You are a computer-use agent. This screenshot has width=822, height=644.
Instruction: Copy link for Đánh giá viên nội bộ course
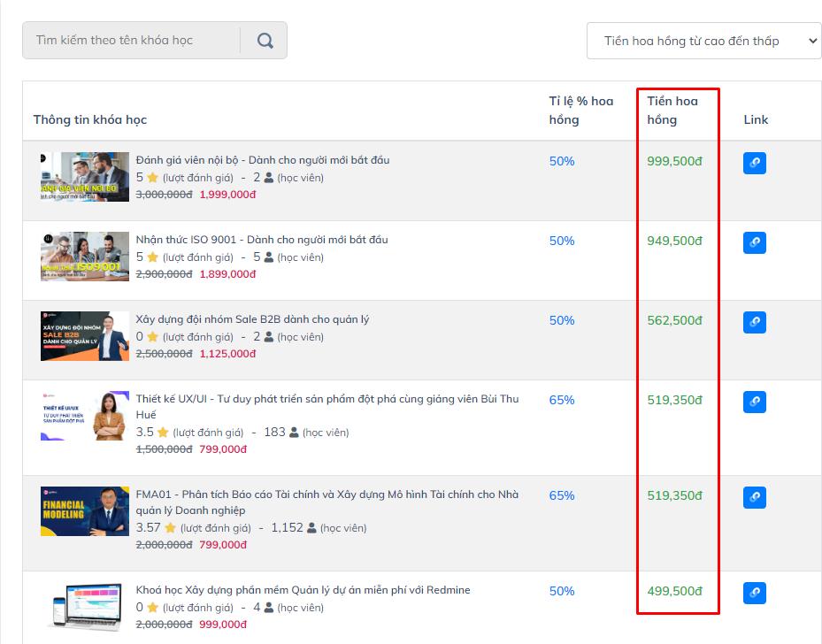pyautogui.click(x=755, y=163)
